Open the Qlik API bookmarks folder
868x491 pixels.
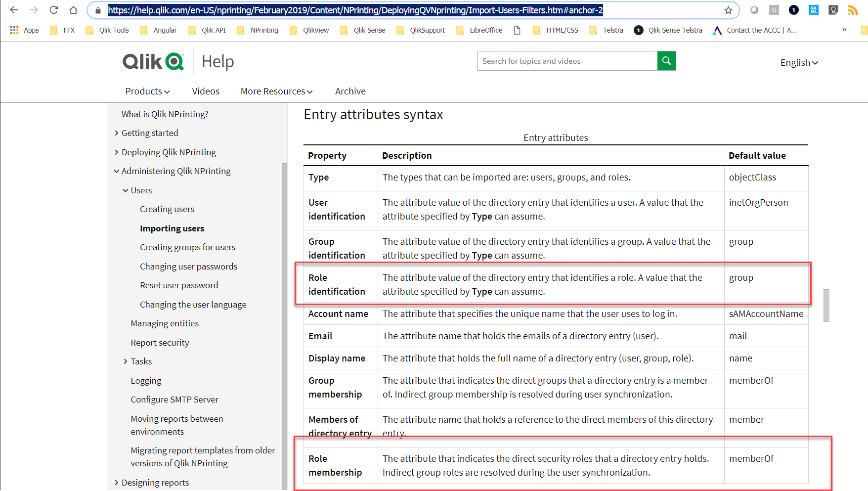[x=213, y=30]
